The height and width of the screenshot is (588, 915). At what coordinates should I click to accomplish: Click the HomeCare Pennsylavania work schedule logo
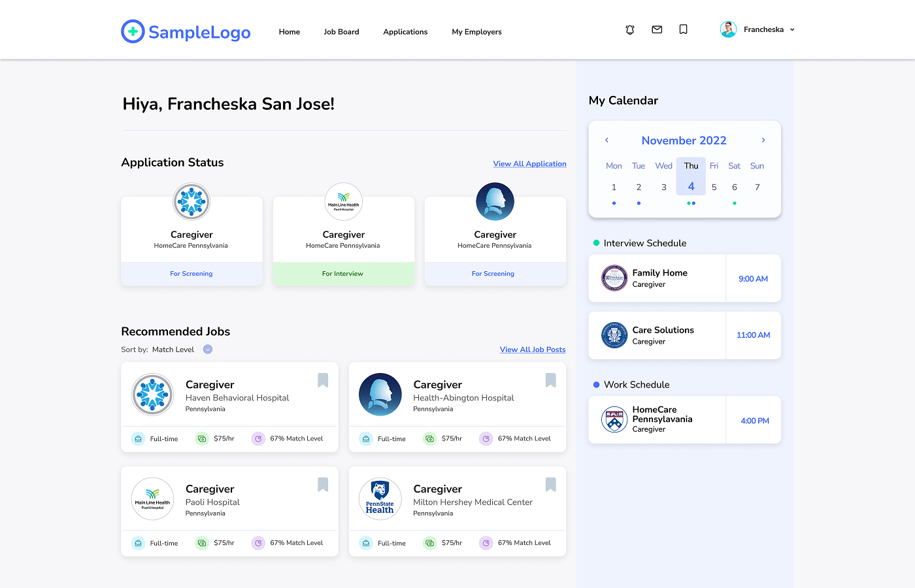(614, 419)
